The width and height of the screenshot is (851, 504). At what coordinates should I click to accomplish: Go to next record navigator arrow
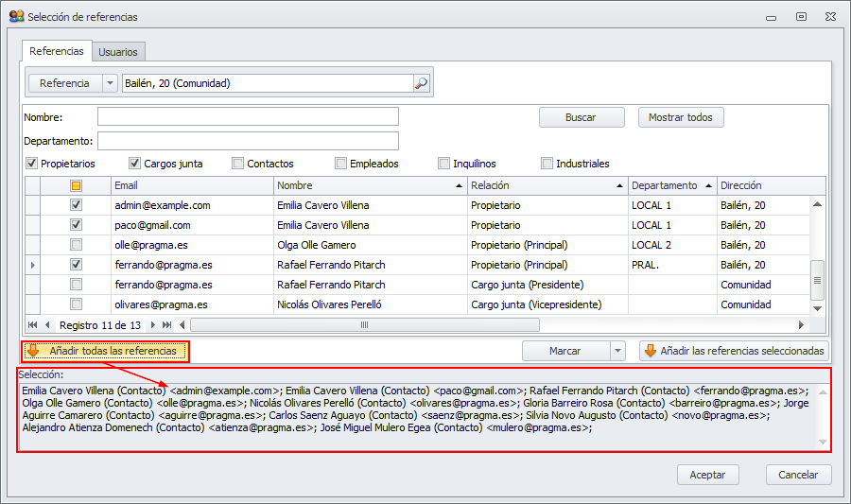tap(152, 325)
